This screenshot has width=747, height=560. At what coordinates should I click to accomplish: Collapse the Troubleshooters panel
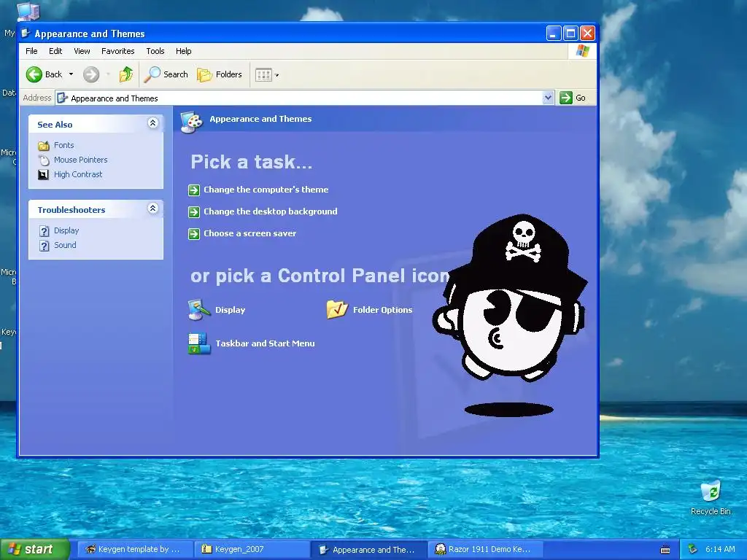[152, 209]
